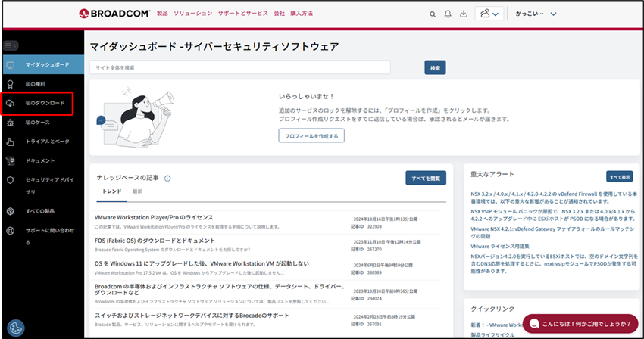Screen dimensions: 644x339
Task: Open article FOS (Fabric OS) のダウンロードとドキュメント
Action: click(x=155, y=241)
